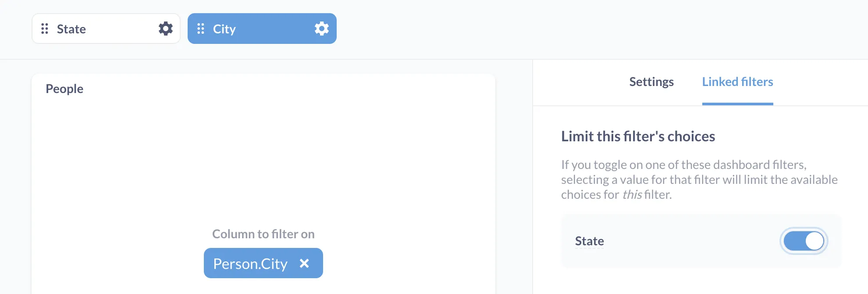Viewport: 868px width, 294px height.
Task: Select the Person.City column chip
Action: pyautogui.click(x=250, y=263)
